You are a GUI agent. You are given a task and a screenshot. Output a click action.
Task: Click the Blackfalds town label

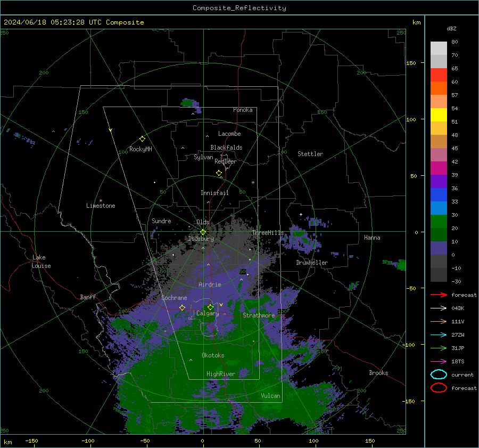click(226, 148)
